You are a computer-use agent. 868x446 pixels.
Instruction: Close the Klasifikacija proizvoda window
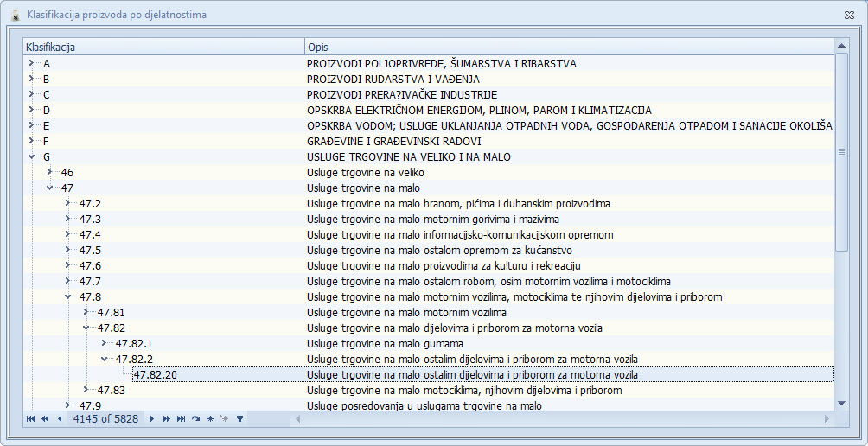(849, 15)
